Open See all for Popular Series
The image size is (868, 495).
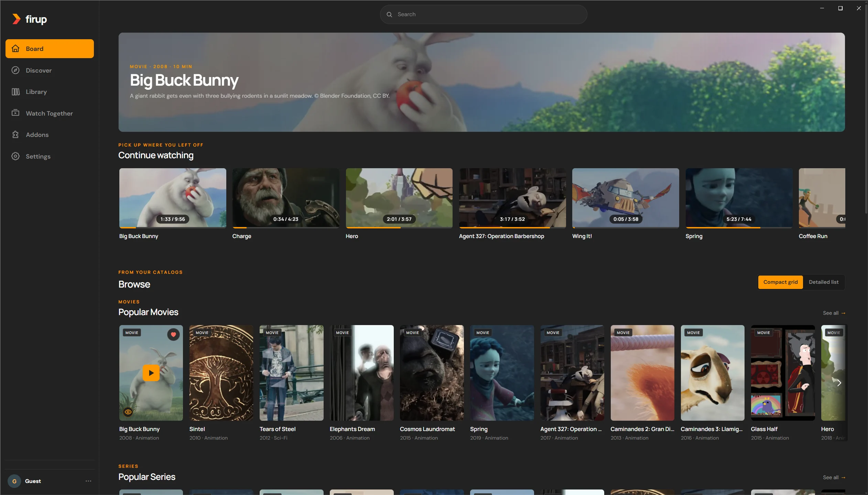coord(834,477)
